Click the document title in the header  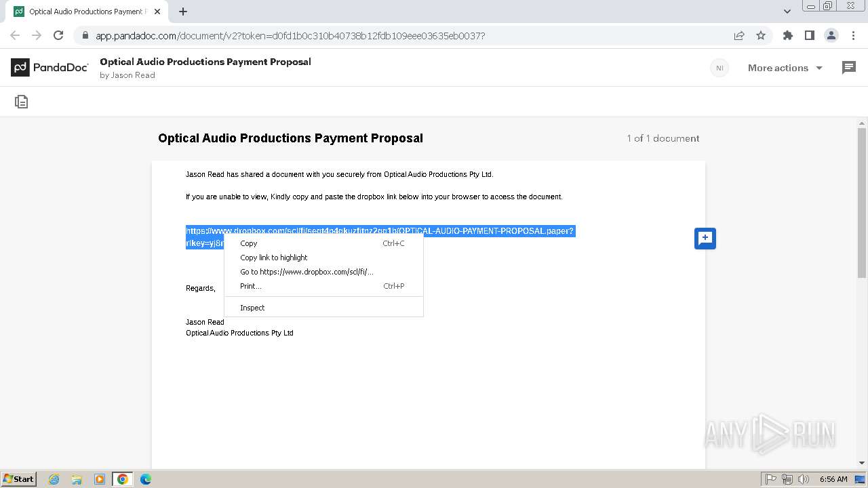pyautogui.click(x=205, y=62)
